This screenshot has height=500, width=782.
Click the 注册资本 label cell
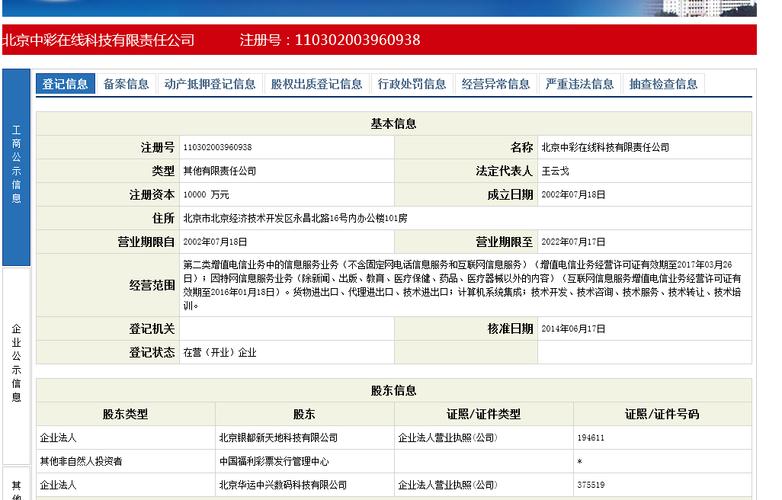(x=108, y=194)
